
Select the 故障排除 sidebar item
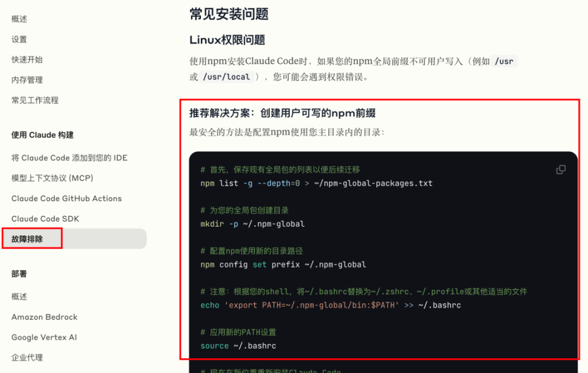(x=74, y=239)
